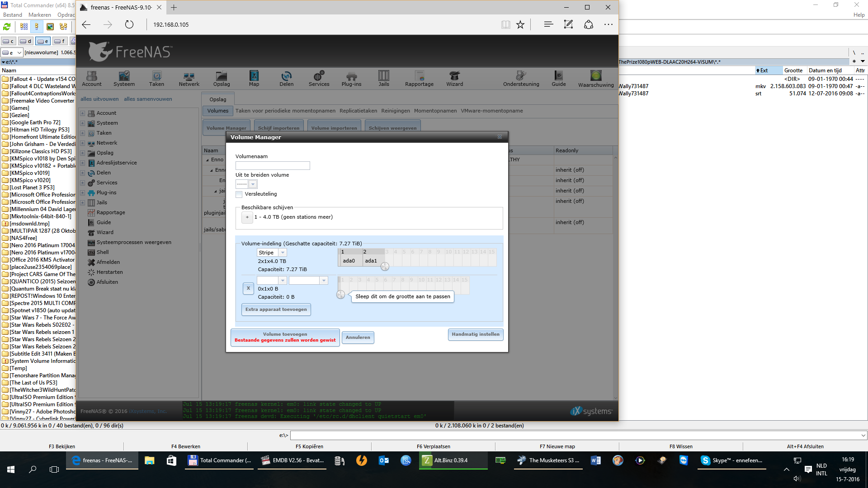Click Handmatig instellen button
Image resolution: width=868 pixels, height=488 pixels.
[x=476, y=334]
